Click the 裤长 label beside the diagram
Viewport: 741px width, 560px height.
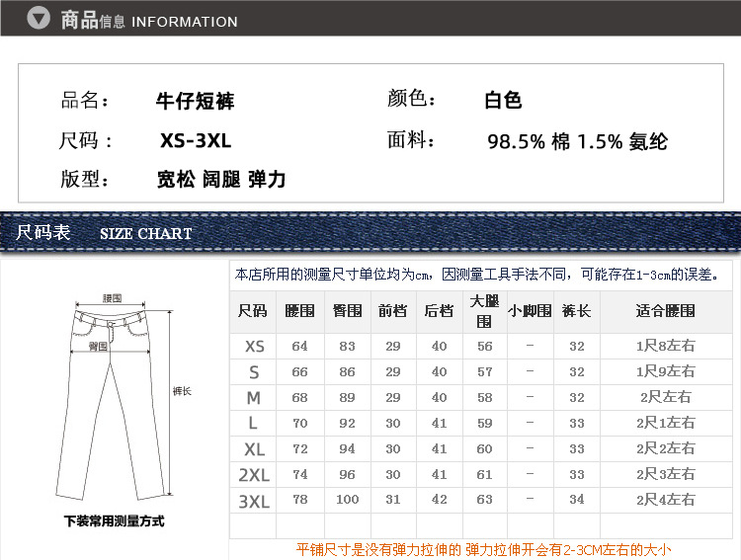tap(182, 391)
